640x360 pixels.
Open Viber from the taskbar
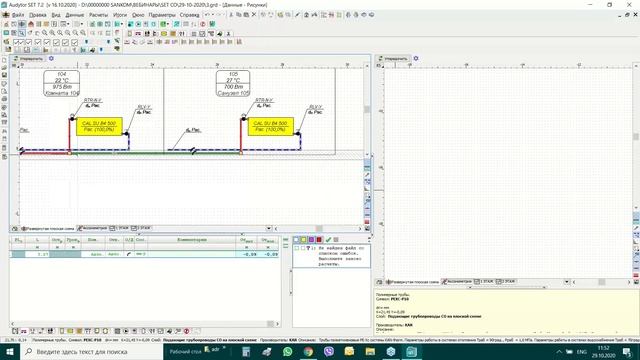tap(329, 351)
